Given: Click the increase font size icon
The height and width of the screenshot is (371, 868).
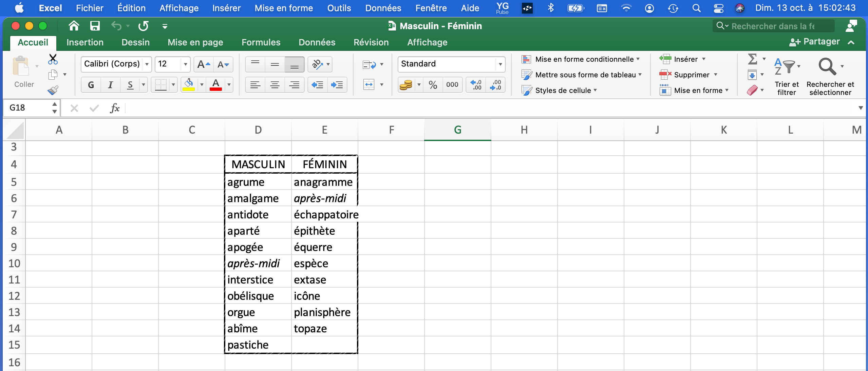Looking at the screenshot, I should tap(204, 64).
